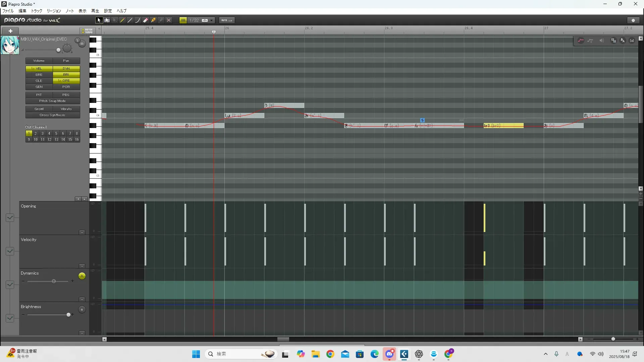Click the phoneme display [a] icon
The image size is (644, 362).
[632, 41]
